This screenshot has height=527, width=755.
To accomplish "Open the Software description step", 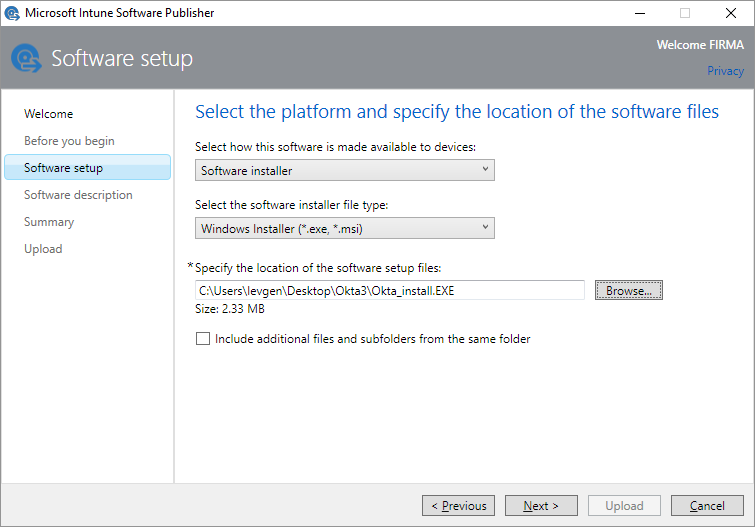I will (x=78, y=195).
